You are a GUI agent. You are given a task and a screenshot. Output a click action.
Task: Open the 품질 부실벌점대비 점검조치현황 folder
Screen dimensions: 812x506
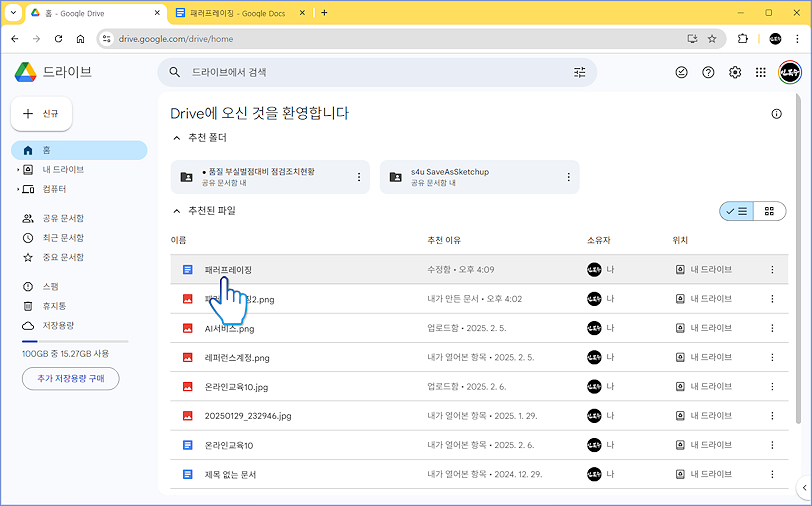(x=270, y=177)
